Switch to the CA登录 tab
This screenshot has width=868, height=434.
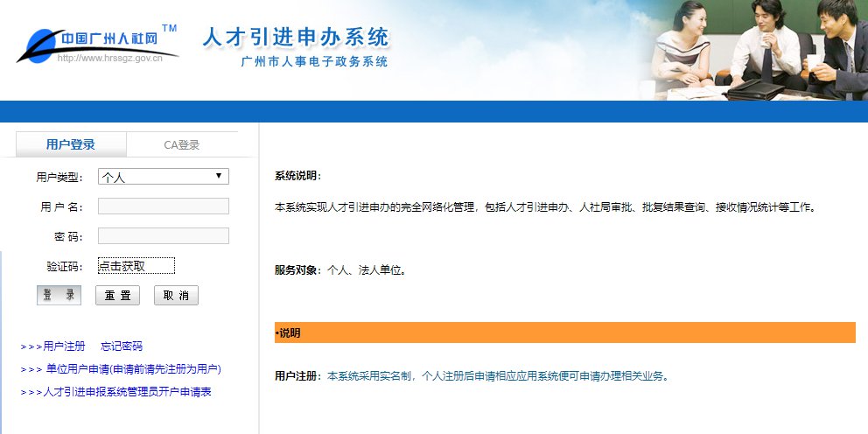(182, 145)
